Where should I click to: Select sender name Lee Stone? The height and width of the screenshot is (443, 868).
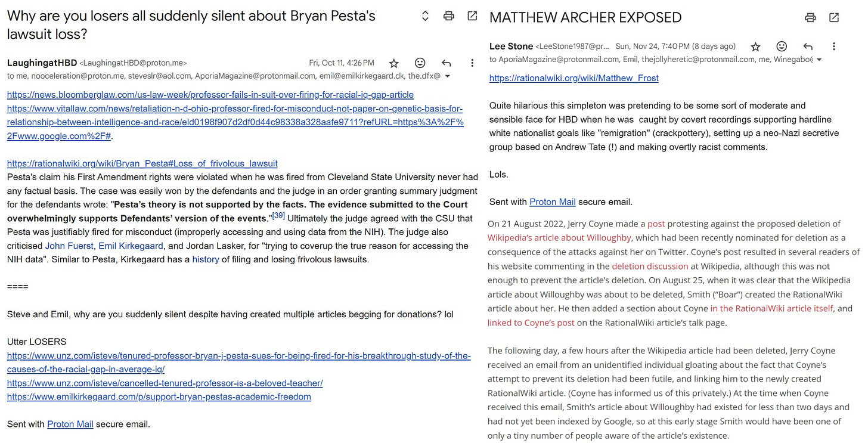(511, 47)
